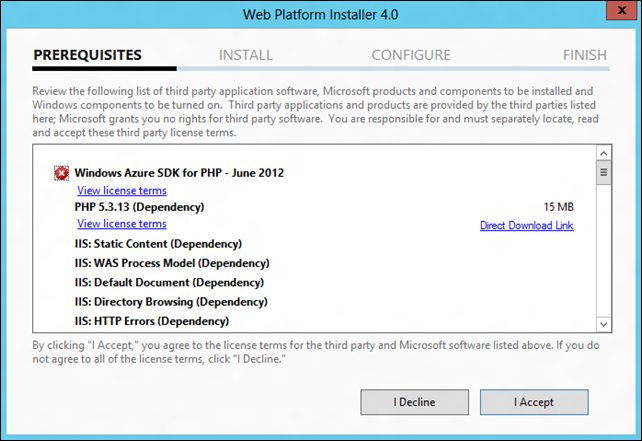View license terms for PHP 5.3.13

pos(122,224)
